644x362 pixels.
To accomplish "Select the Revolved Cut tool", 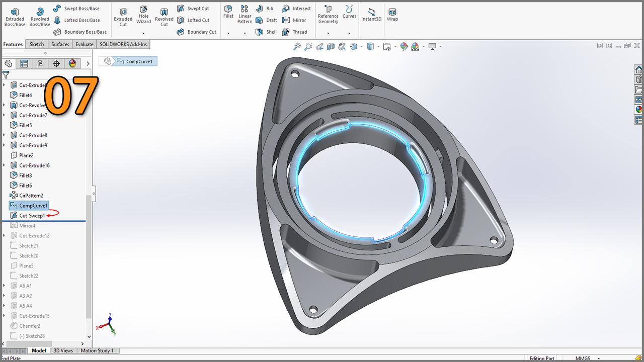I will (164, 17).
